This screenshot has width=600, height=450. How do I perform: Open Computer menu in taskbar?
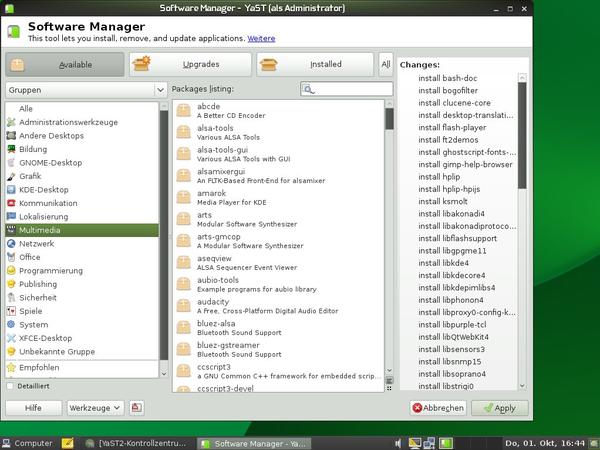pos(28,443)
